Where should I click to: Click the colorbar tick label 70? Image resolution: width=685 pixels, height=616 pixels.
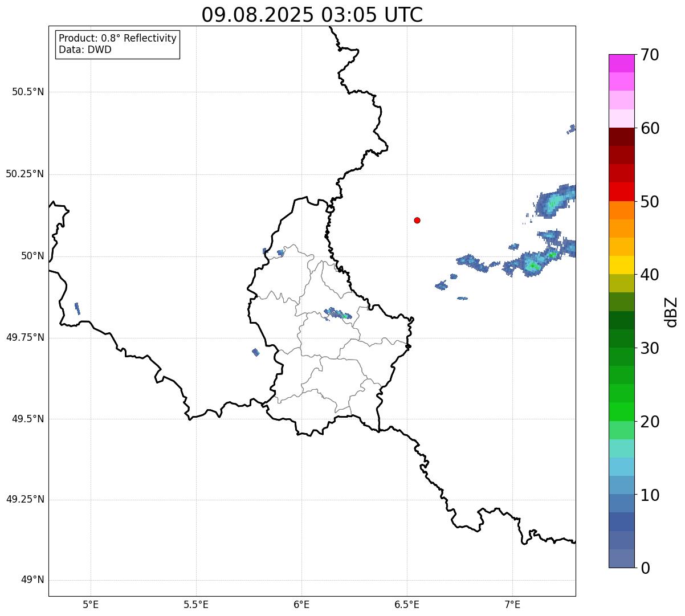[x=650, y=55]
